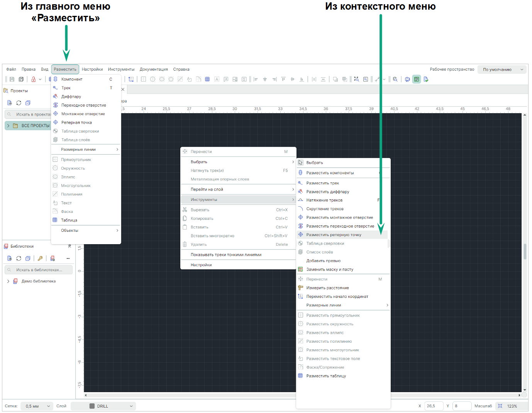
Task: Expand the Демо библиотека tree node
Action: [8, 281]
